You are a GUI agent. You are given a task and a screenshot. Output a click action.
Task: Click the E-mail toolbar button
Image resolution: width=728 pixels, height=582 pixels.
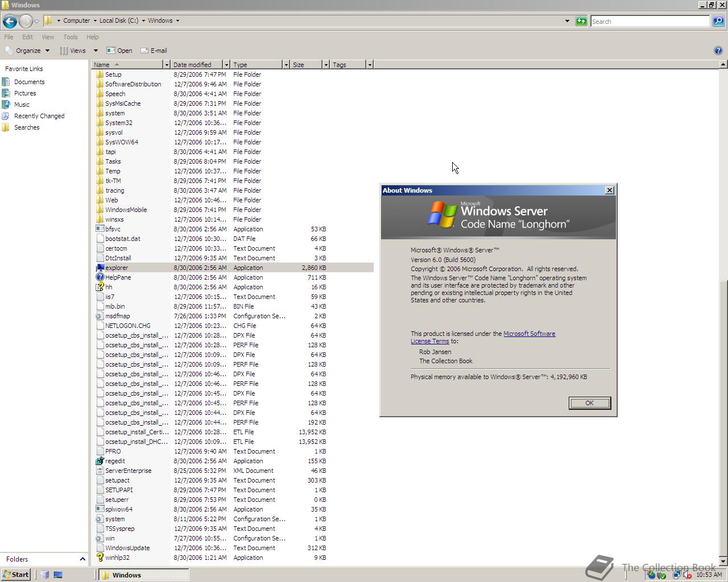click(x=154, y=51)
